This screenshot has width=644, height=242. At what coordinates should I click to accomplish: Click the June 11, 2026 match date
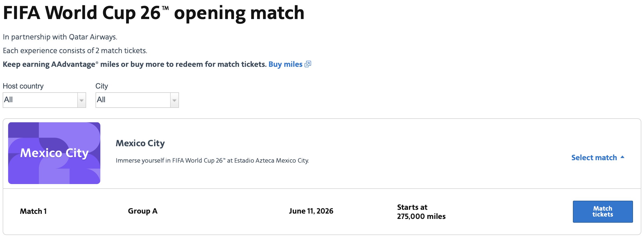tap(311, 211)
